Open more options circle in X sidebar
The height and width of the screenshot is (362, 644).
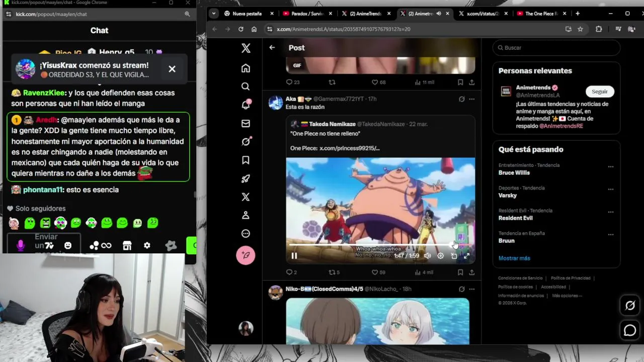click(246, 233)
